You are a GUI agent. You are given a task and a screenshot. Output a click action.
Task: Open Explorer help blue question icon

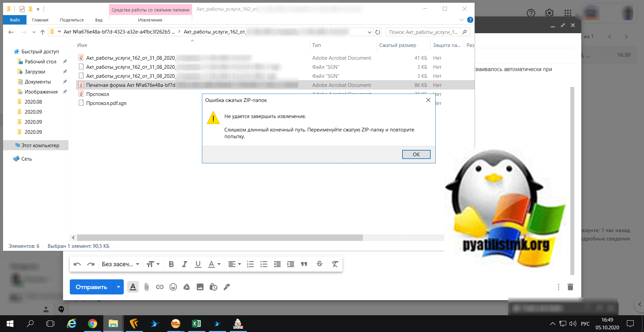470,20
